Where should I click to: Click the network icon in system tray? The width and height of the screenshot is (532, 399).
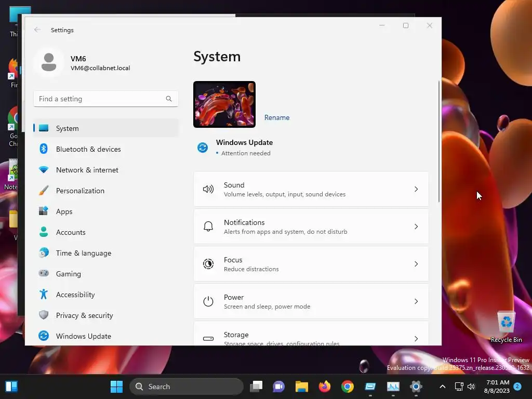(x=459, y=387)
